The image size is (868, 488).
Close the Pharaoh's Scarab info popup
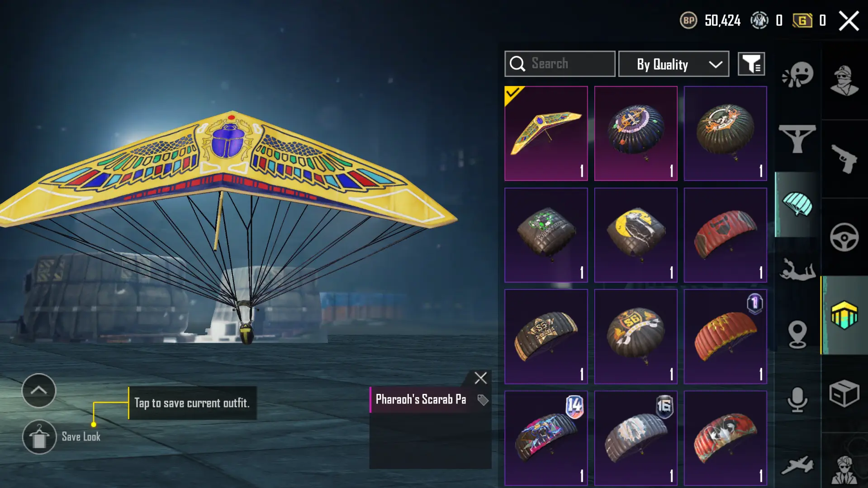481,378
